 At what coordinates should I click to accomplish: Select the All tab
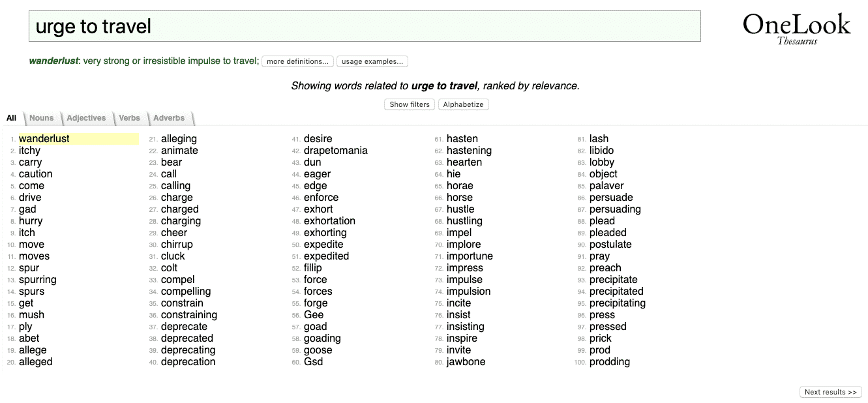(x=12, y=118)
